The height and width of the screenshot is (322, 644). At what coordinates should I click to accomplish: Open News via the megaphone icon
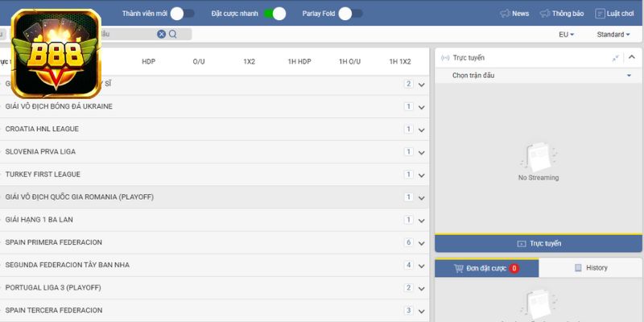coord(505,14)
